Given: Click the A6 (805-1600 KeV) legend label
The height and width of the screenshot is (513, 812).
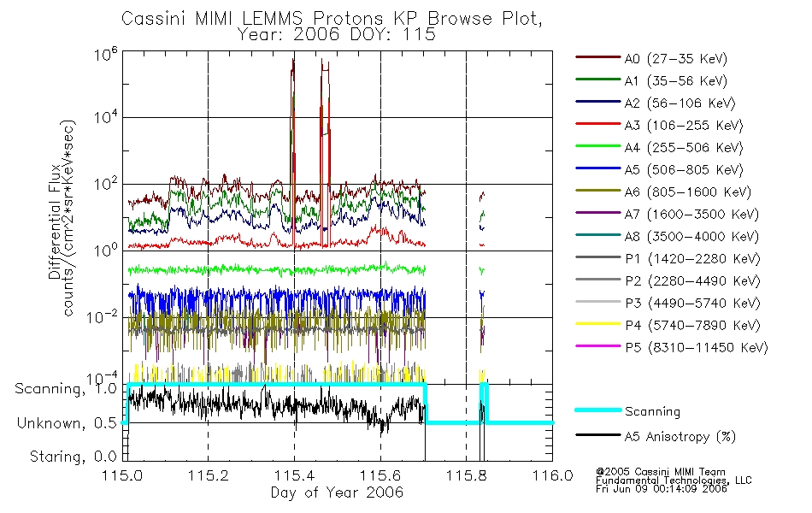Looking at the screenshot, I should (687, 192).
